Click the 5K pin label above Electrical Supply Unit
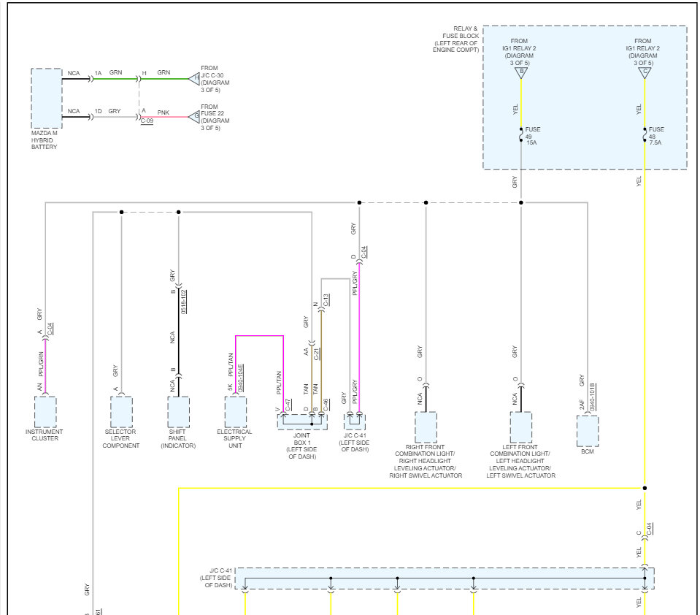 pyautogui.click(x=231, y=387)
